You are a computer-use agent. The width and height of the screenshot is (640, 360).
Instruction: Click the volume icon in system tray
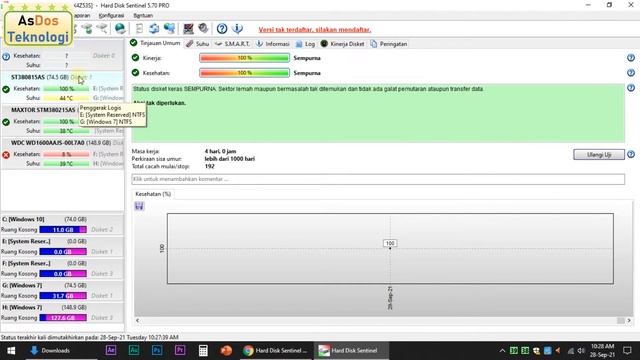pos(581,351)
